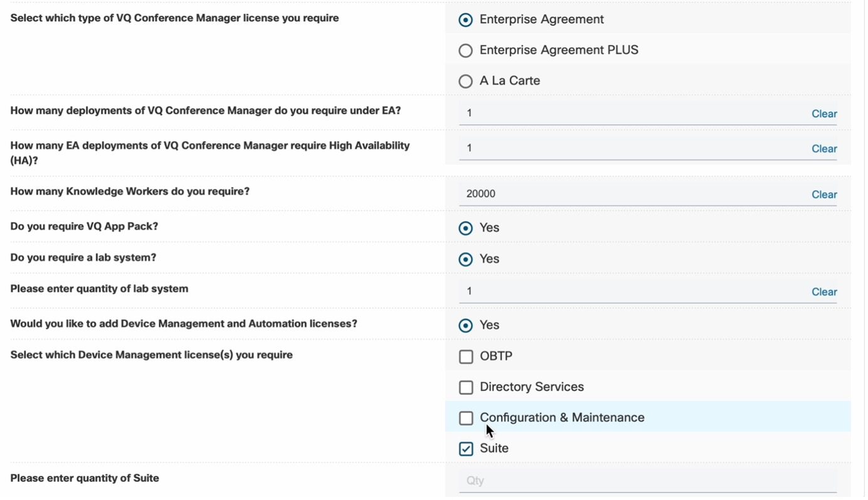Click 'Select which Device Management license(s) you require' text

coord(152,356)
